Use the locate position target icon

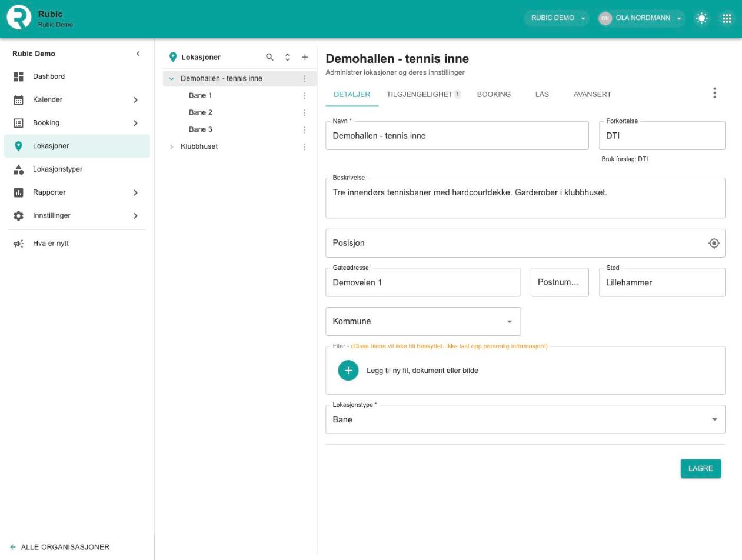point(714,243)
